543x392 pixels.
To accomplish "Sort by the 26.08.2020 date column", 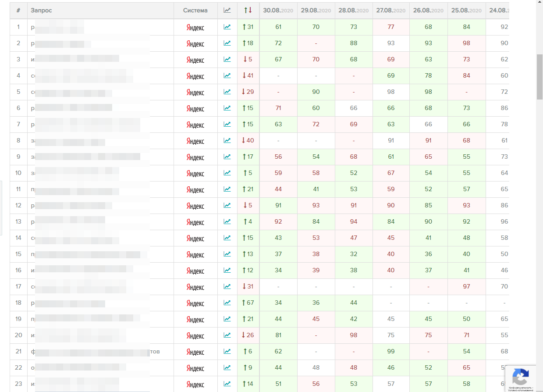I will click(429, 10).
